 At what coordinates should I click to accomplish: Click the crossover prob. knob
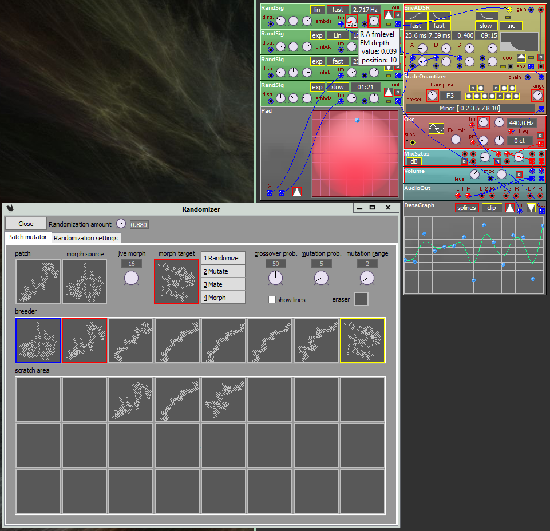point(275,278)
